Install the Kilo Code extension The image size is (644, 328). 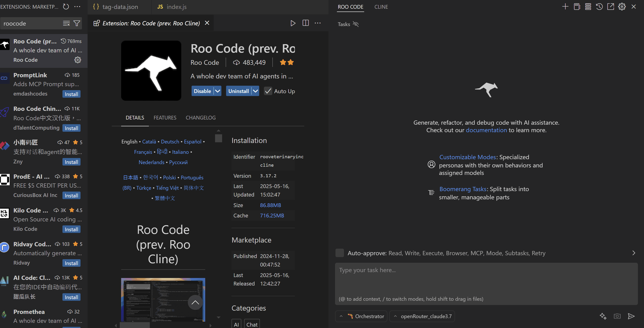[72, 229]
